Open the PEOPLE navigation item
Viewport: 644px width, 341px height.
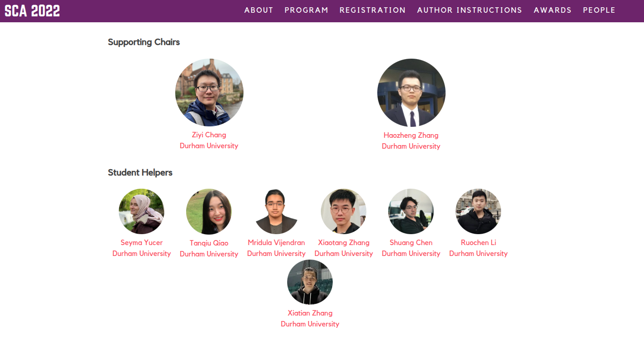599,10
